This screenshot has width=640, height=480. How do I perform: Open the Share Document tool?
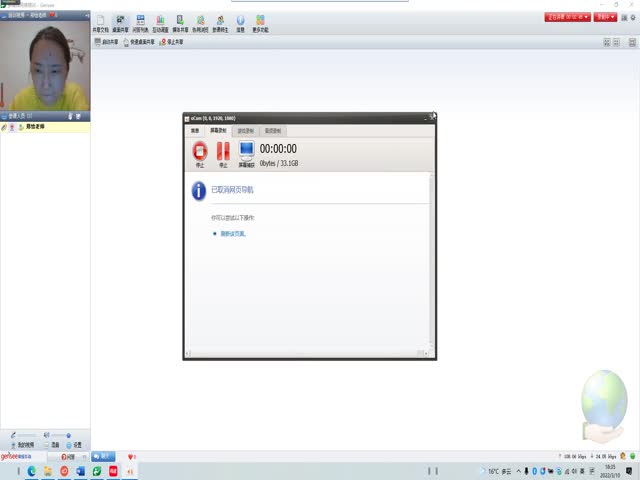click(x=99, y=24)
